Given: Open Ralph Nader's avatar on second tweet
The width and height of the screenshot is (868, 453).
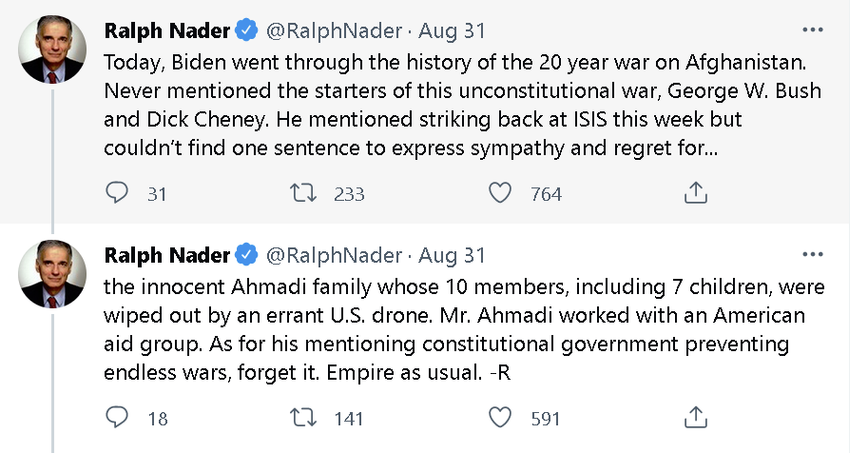Looking at the screenshot, I should (x=52, y=274).
